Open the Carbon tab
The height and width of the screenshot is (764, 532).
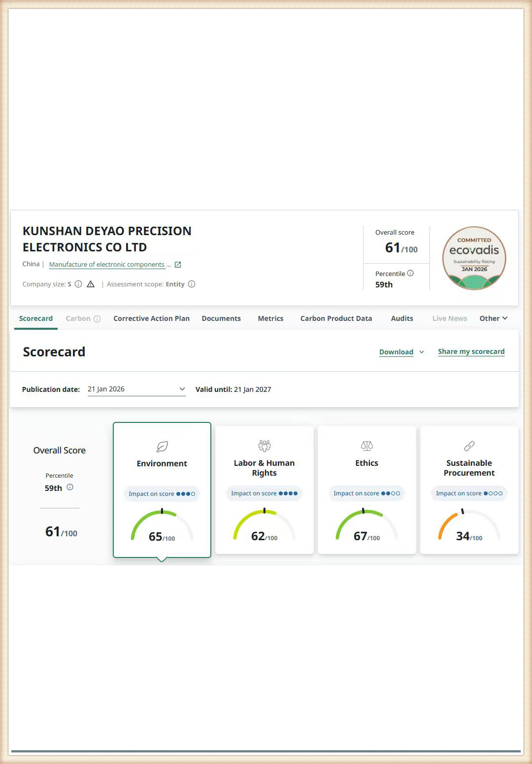click(78, 318)
